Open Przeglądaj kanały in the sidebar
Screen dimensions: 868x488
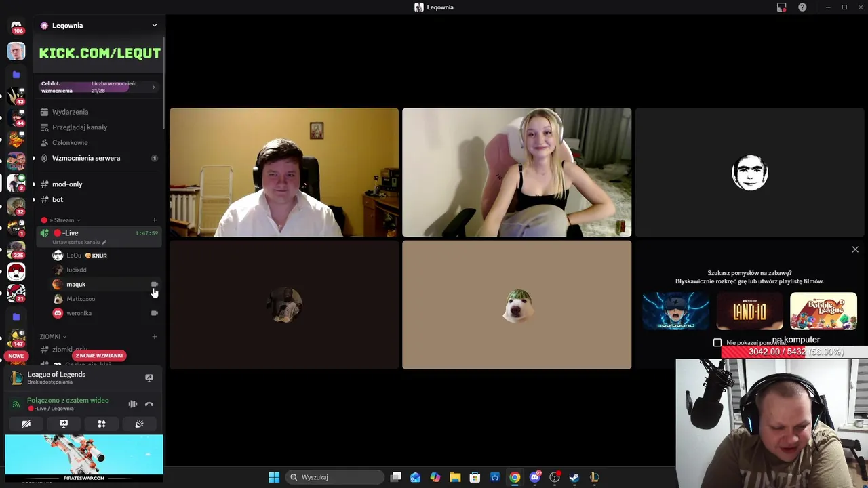pos(98,127)
